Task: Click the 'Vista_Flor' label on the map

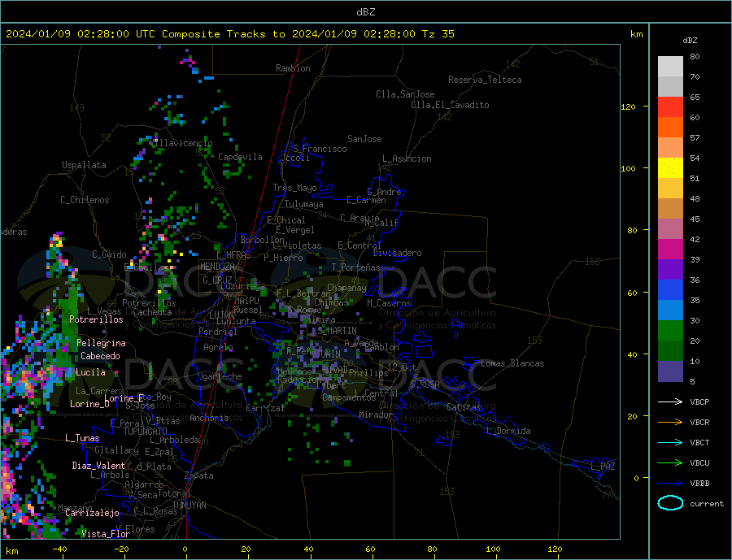Action: [x=106, y=534]
